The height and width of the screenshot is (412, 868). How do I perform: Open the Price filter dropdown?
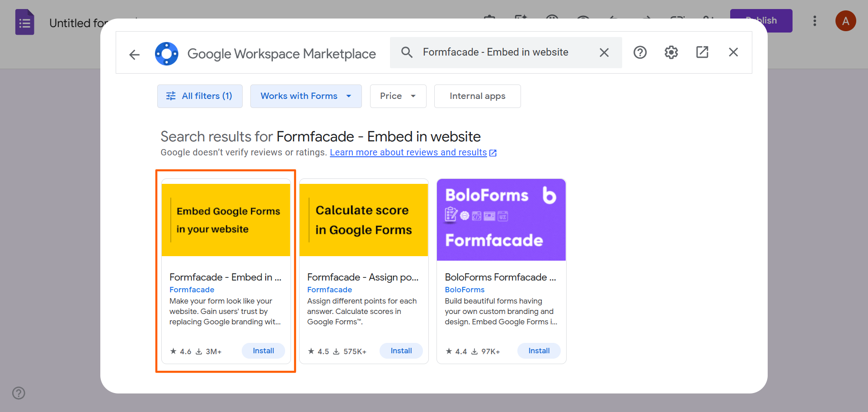click(398, 96)
